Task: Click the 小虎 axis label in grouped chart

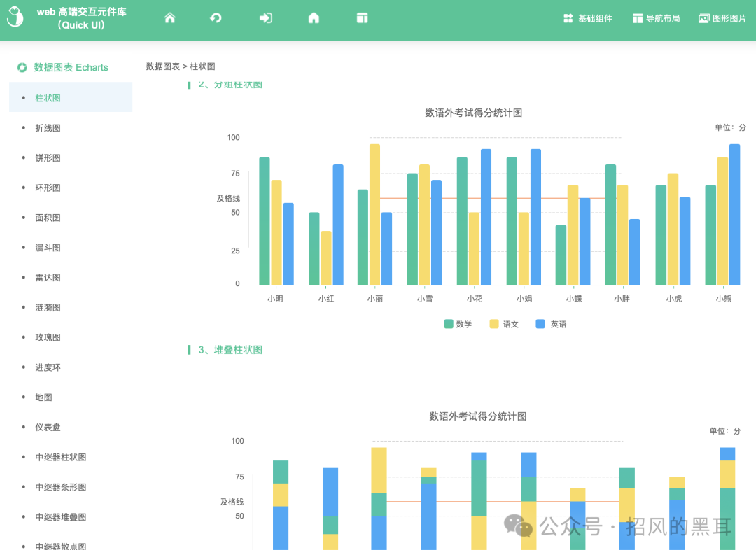Action: click(x=674, y=299)
